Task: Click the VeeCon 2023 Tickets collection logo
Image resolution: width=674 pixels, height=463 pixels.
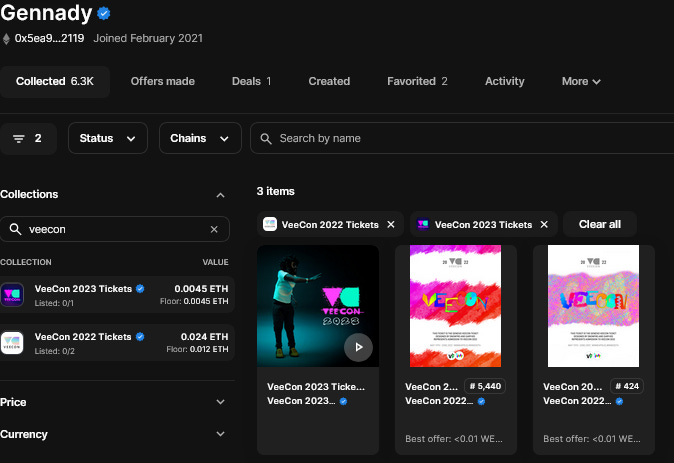Action: pos(12,294)
